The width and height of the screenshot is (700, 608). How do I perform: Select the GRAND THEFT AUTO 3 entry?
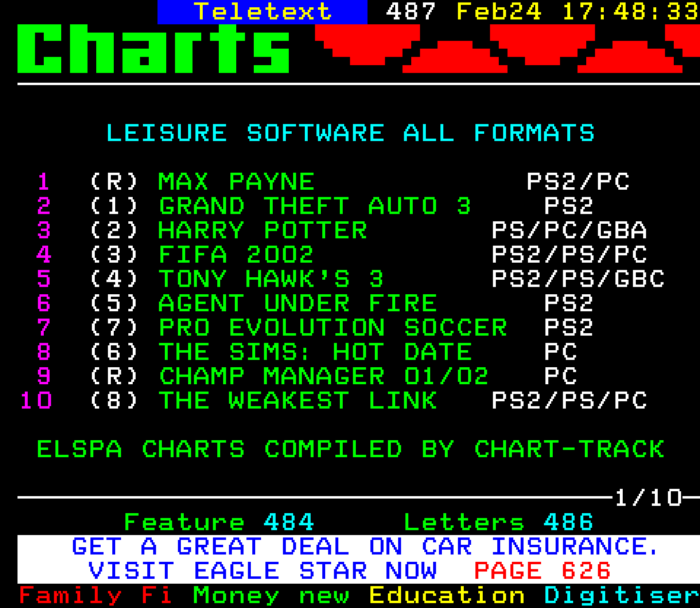click(315, 206)
